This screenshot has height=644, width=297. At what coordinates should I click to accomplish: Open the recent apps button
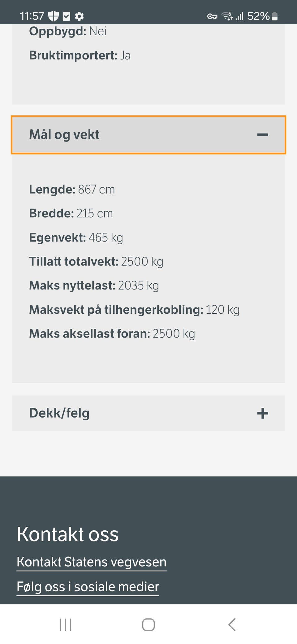pos(65,624)
